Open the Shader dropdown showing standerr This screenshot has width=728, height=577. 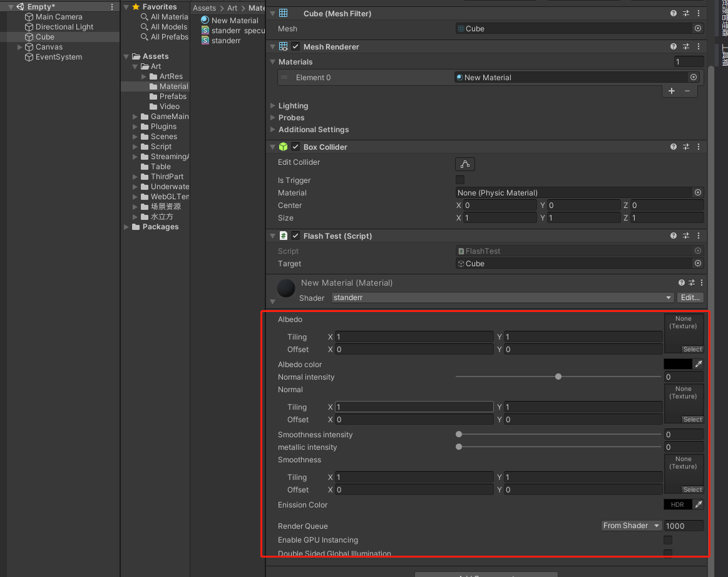tap(502, 298)
